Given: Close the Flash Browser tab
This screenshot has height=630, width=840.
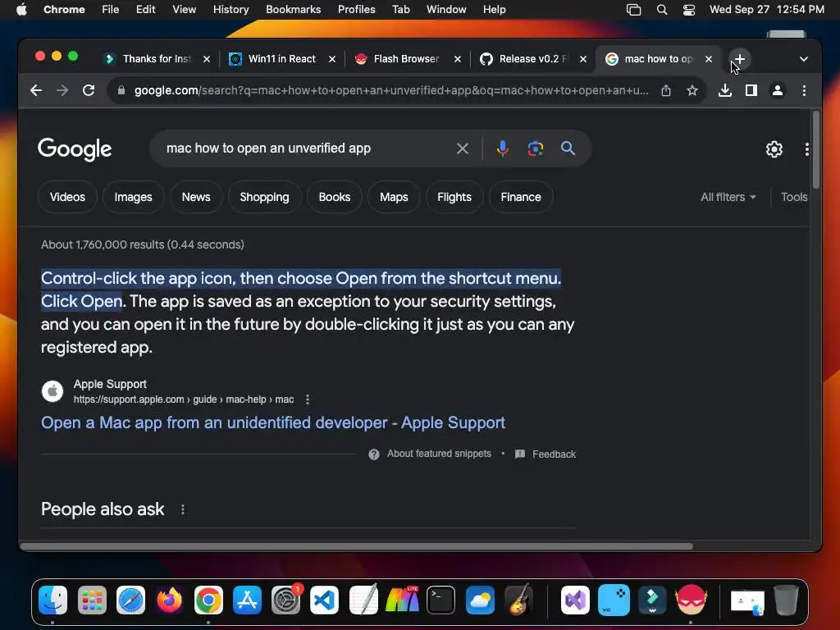Looking at the screenshot, I should point(458,59).
